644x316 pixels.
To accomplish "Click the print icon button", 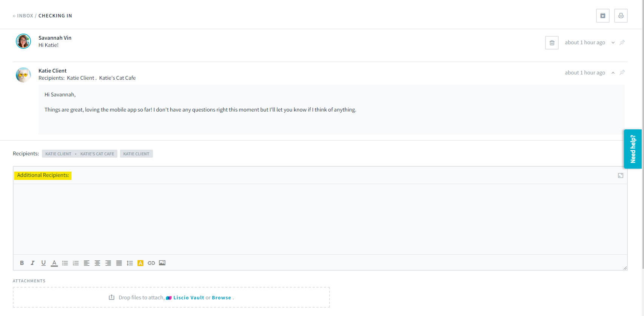I will [621, 16].
